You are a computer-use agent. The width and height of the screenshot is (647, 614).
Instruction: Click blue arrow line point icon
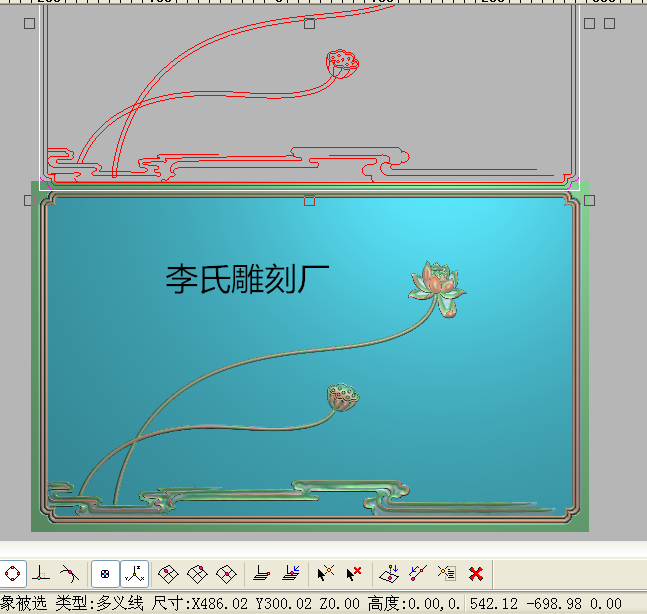[x=418, y=574]
